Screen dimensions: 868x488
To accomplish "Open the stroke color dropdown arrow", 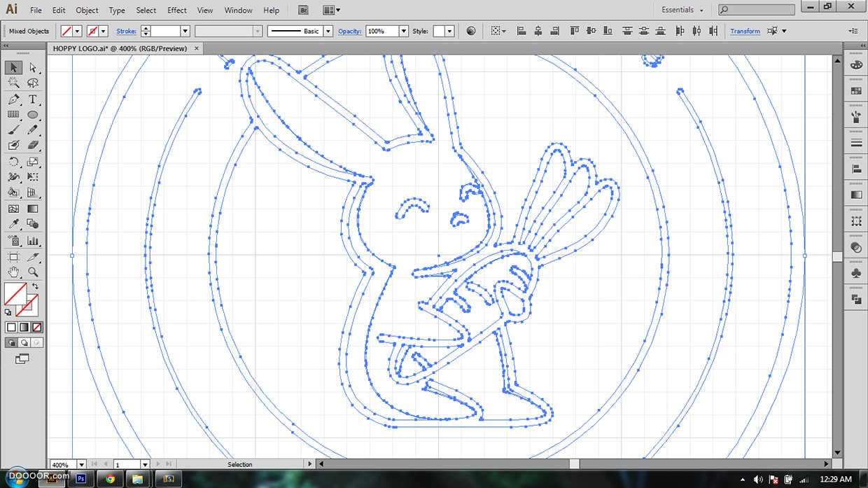I will (x=104, y=31).
